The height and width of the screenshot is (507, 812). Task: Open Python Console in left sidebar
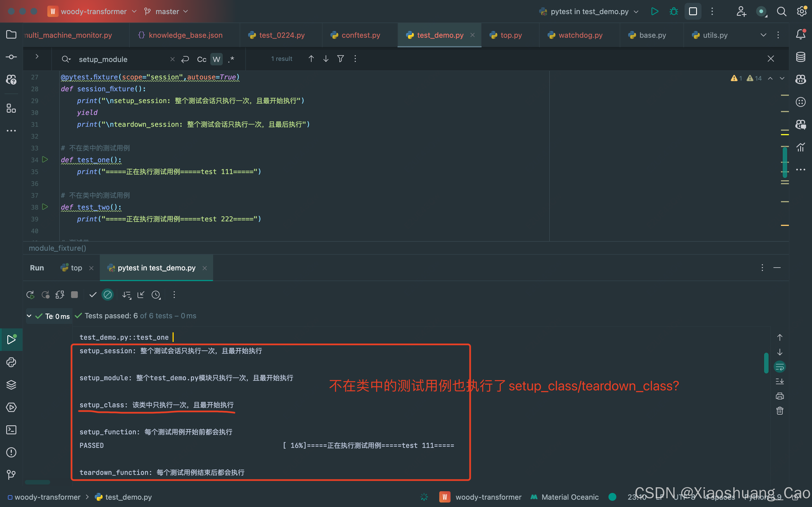(x=11, y=362)
